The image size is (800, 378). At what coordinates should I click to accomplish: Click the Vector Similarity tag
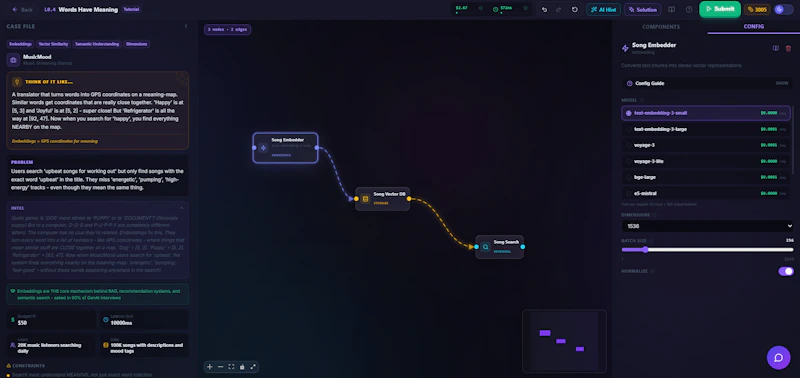coord(54,44)
